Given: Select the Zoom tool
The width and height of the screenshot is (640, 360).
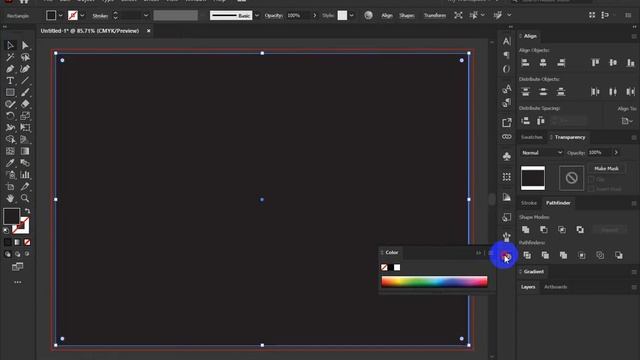Looking at the screenshot, I should (x=25, y=198).
